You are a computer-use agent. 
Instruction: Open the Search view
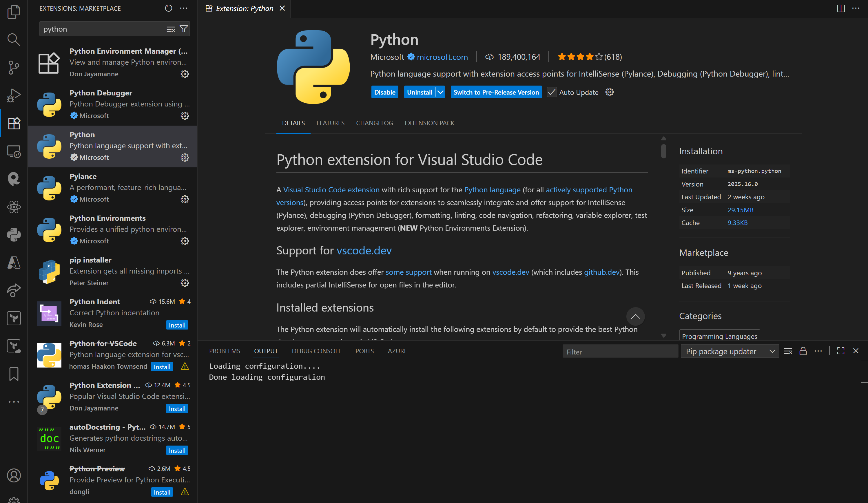13,39
